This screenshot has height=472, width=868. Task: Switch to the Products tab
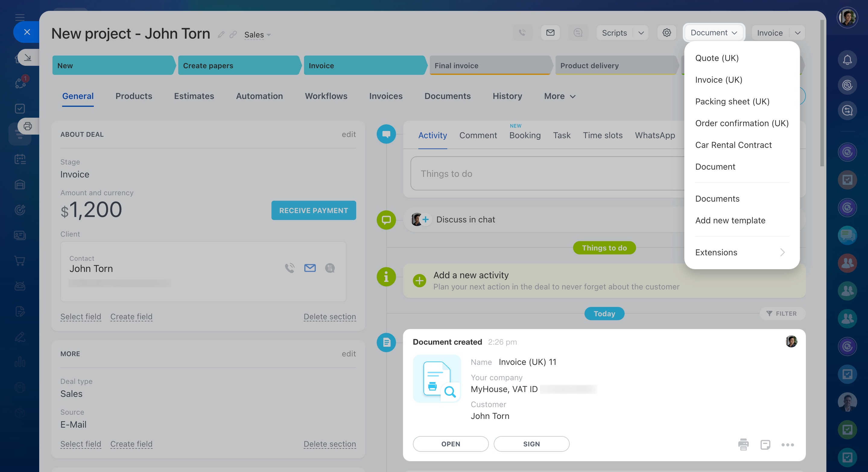tap(134, 96)
